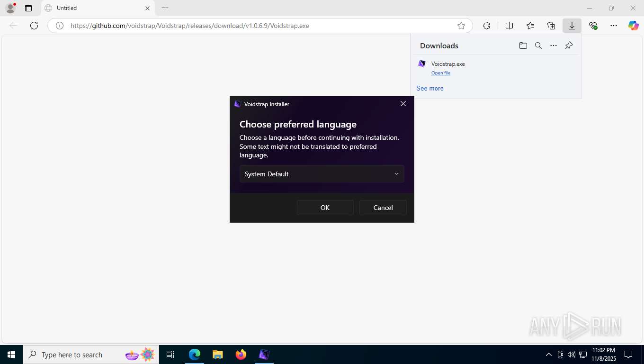Open notification center icon

(x=628, y=355)
